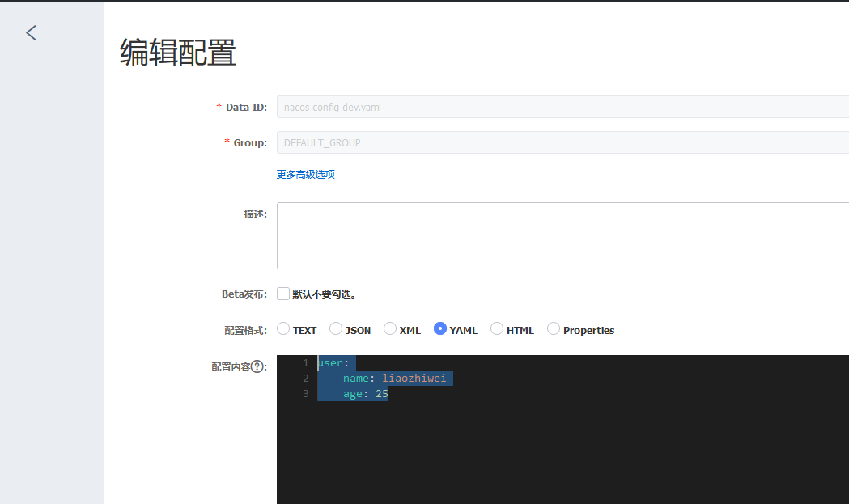Select the TEXT configuration format
The width and height of the screenshot is (849, 504).
[283, 329]
